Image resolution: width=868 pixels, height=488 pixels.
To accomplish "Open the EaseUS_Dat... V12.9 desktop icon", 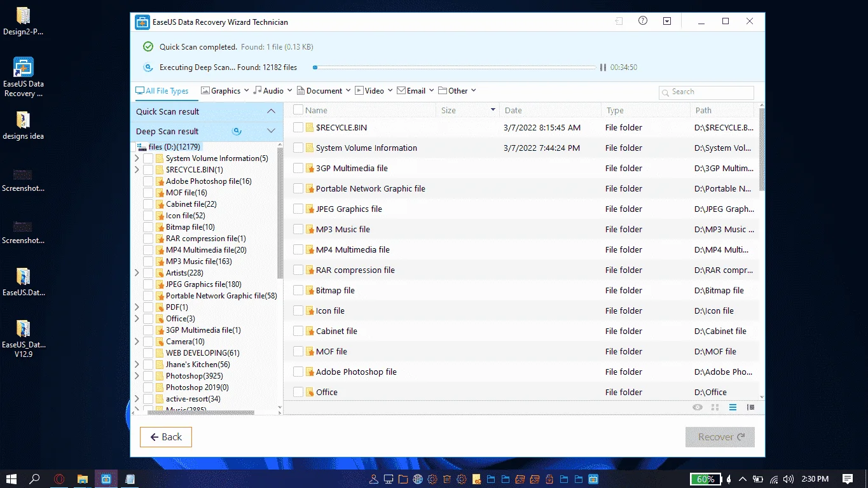I will (x=24, y=339).
